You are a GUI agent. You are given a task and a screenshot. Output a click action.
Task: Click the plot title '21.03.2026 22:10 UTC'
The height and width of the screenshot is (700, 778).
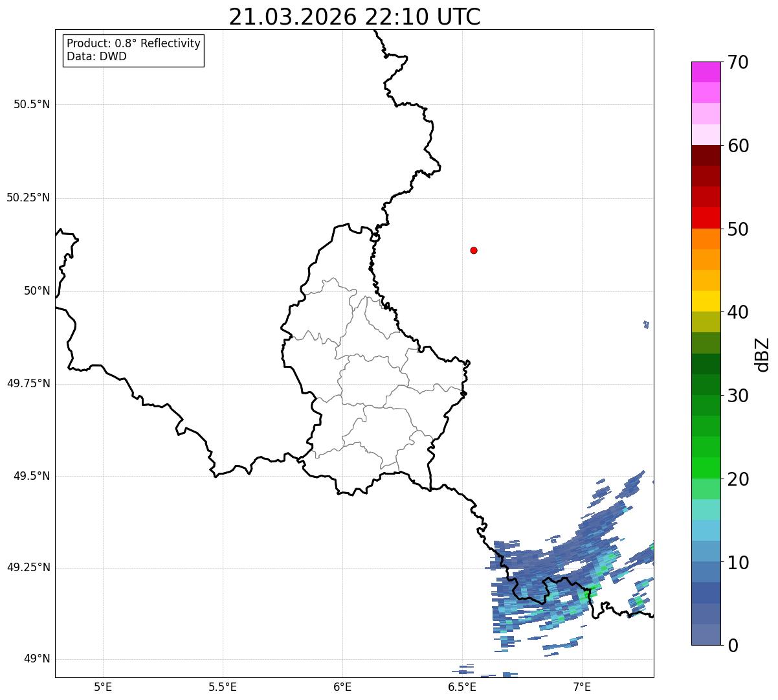355,17
